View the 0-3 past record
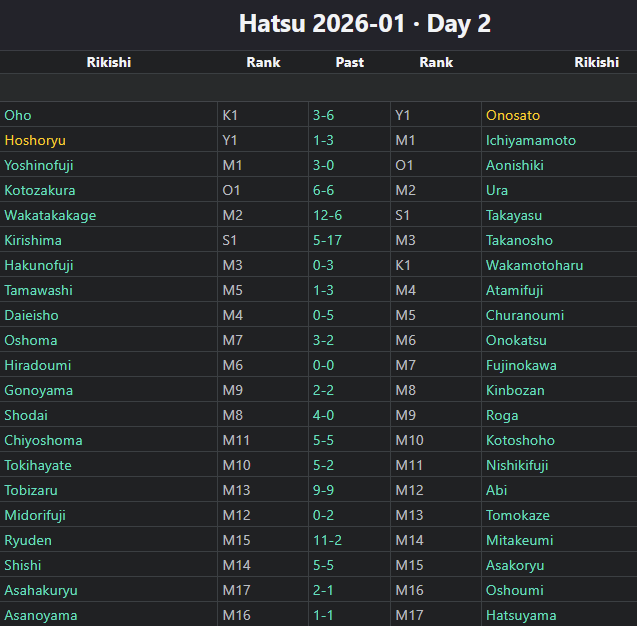Screen dimensions: 637x626 323,265
